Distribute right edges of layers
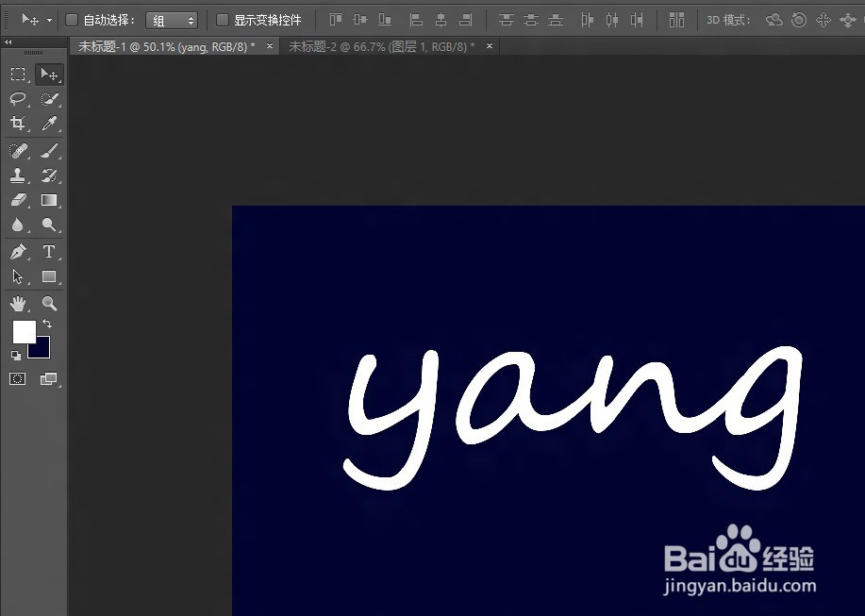Viewport: 865px width, 616px height. tap(637, 21)
